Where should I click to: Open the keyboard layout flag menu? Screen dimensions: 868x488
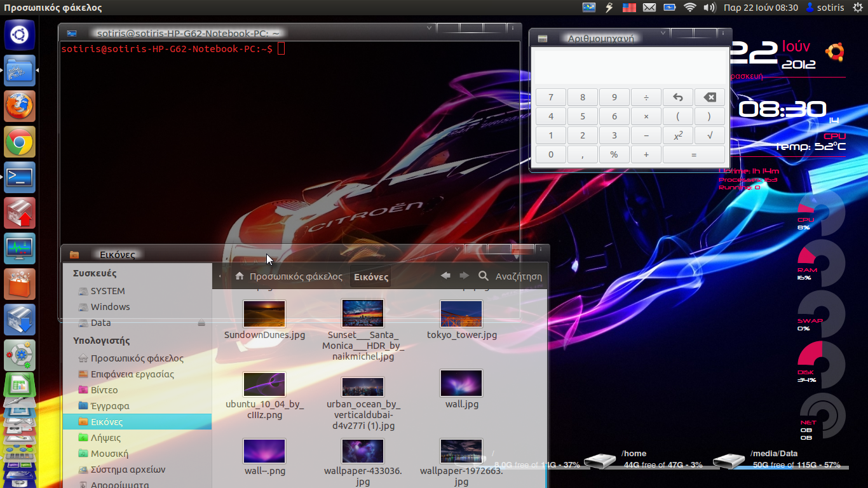[x=629, y=8]
